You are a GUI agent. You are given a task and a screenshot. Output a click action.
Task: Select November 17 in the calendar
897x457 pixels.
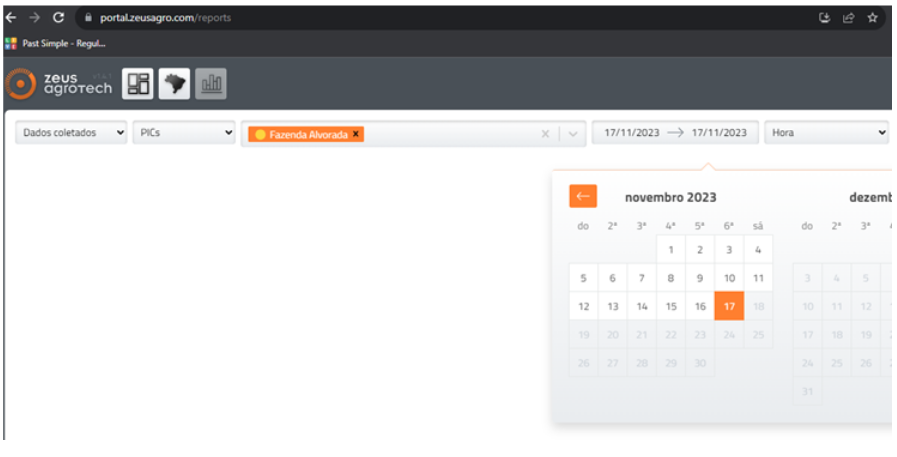click(729, 306)
